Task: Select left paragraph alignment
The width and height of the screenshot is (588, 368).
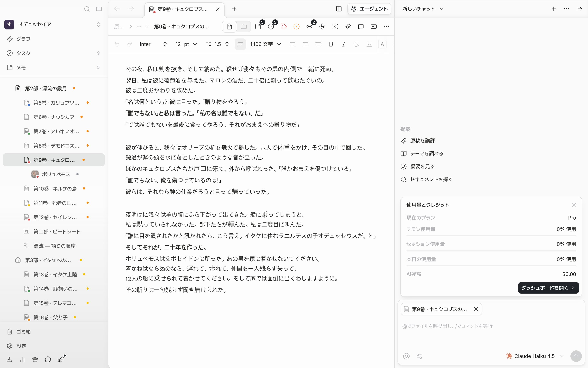Action: tap(240, 44)
